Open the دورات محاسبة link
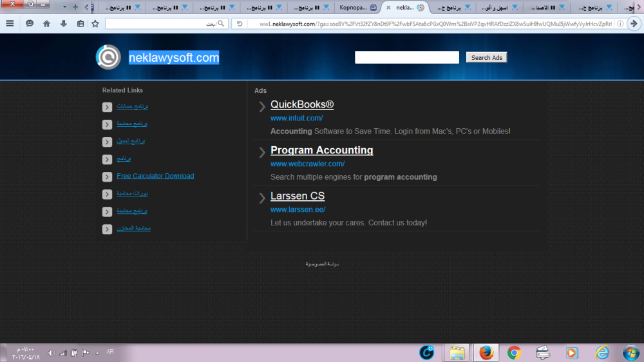 tap(132, 193)
